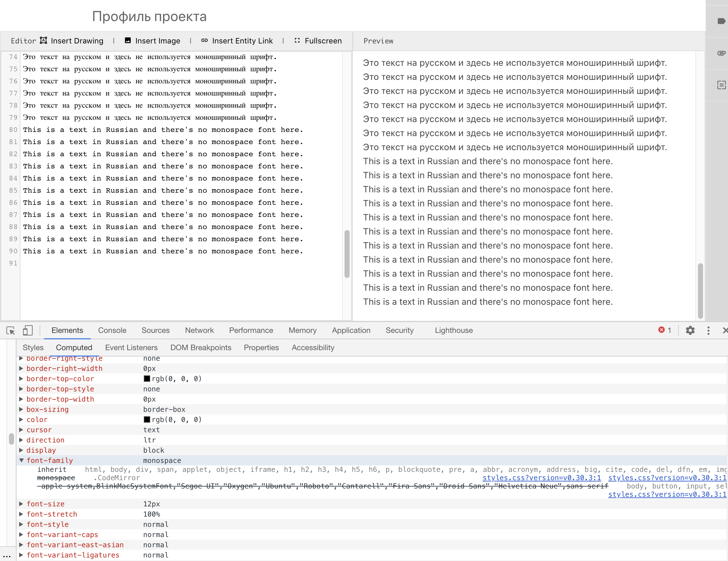Expand the box-sizing property
The width and height of the screenshot is (728, 561).
(22, 409)
